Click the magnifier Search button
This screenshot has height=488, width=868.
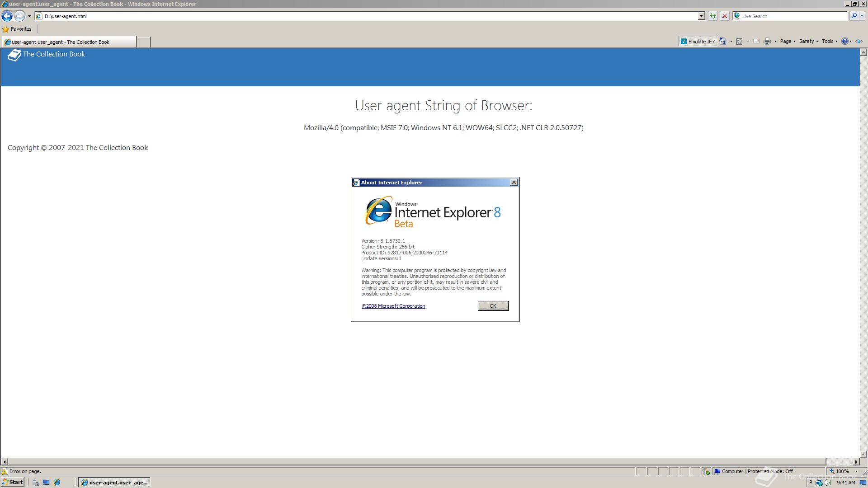[854, 16]
